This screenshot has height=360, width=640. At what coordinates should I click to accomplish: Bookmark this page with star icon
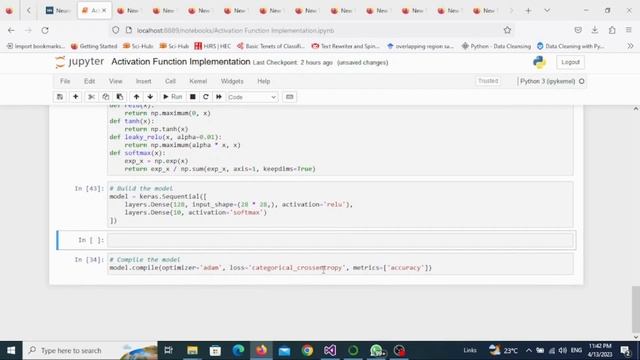507,30
